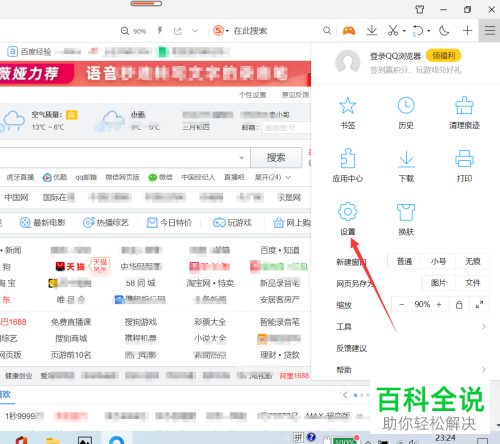Open the search engine dropdown arrow
Image resolution: width=500 pixels, height=444 pixels.
pyautogui.click(x=227, y=31)
